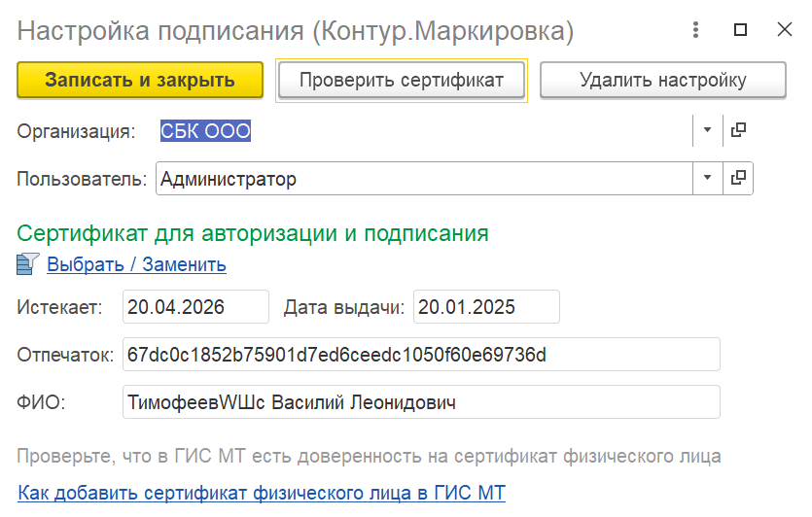Close the Настройка подписания dialog
The height and width of the screenshot is (517, 812).
(785, 29)
